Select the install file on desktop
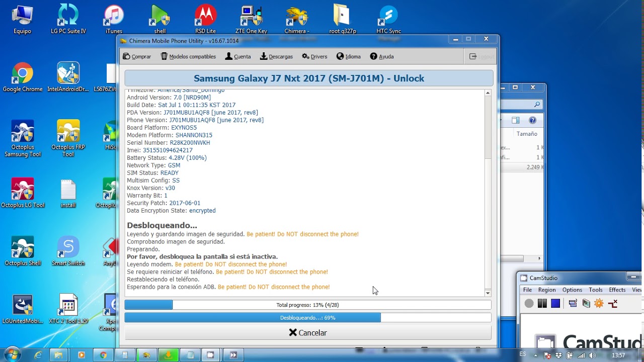Image resolution: width=644 pixels, height=362 pixels. coord(68,193)
